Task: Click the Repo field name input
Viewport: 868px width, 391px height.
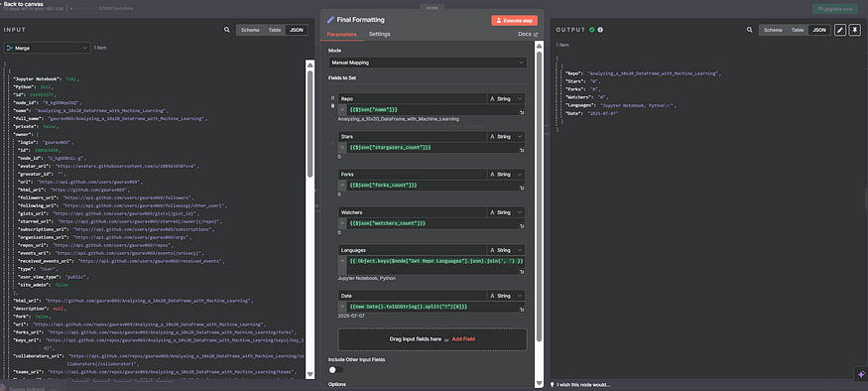Action: (x=413, y=98)
